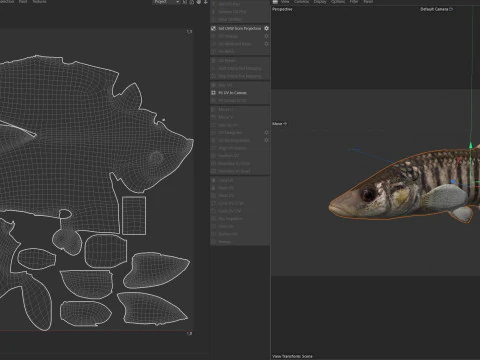Select the Cycle UV CW command
The image size is (480, 360).
pyautogui.click(x=230, y=211)
